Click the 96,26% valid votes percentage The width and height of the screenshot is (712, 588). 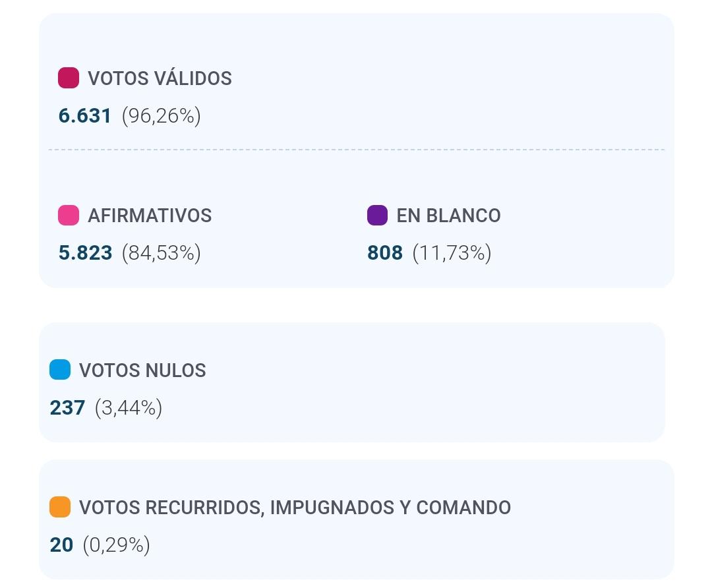162,117
